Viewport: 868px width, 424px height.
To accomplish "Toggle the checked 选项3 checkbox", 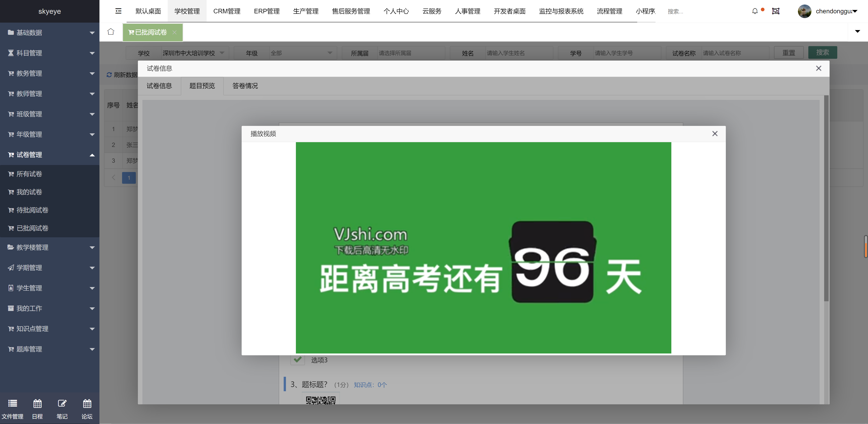I will 297,360.
